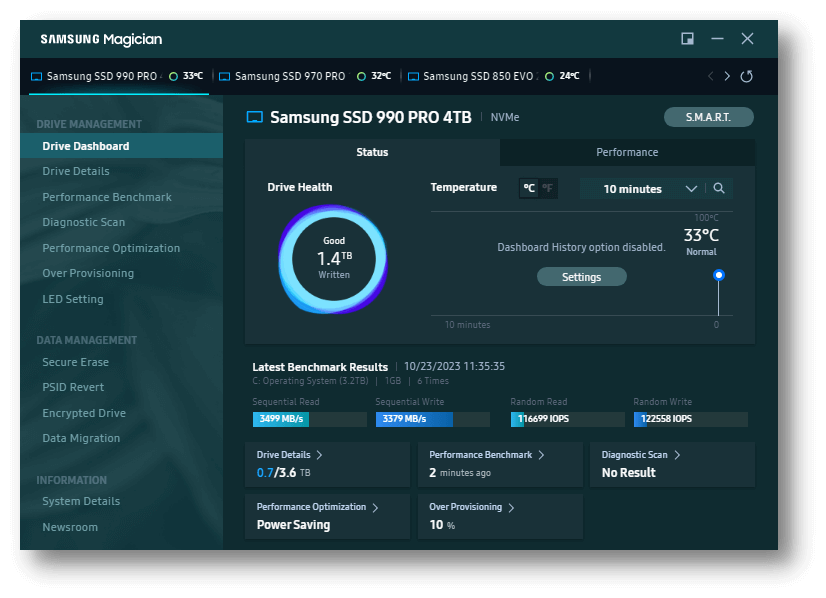826x598 pixels.
Task: Click the next drive arrow
Action: click(x=727, y=77)
